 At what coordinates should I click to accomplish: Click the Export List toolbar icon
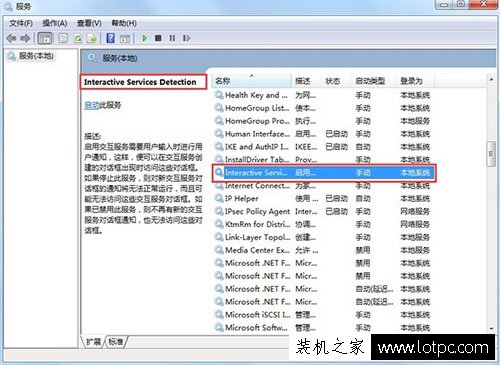[92, 38]
